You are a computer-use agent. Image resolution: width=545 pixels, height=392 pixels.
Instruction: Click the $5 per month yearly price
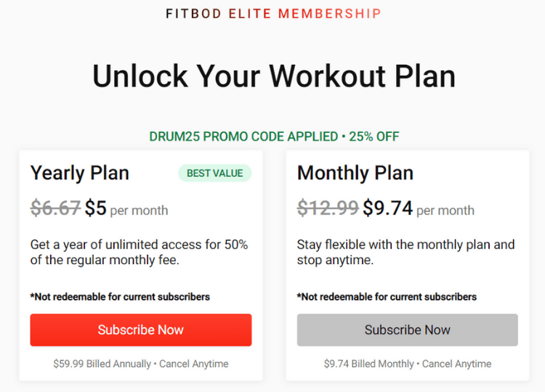coord(126,208)
